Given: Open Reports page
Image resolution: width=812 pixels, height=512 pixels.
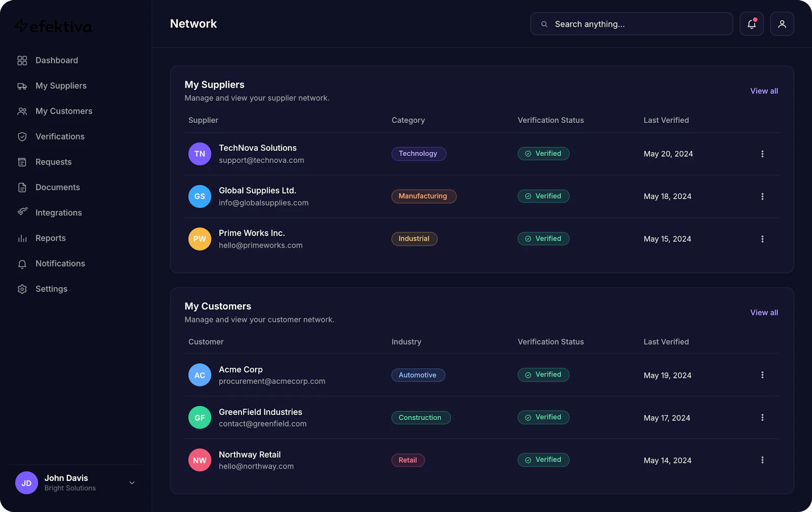Looking at the screenshot, I should [x=51, y=238].
